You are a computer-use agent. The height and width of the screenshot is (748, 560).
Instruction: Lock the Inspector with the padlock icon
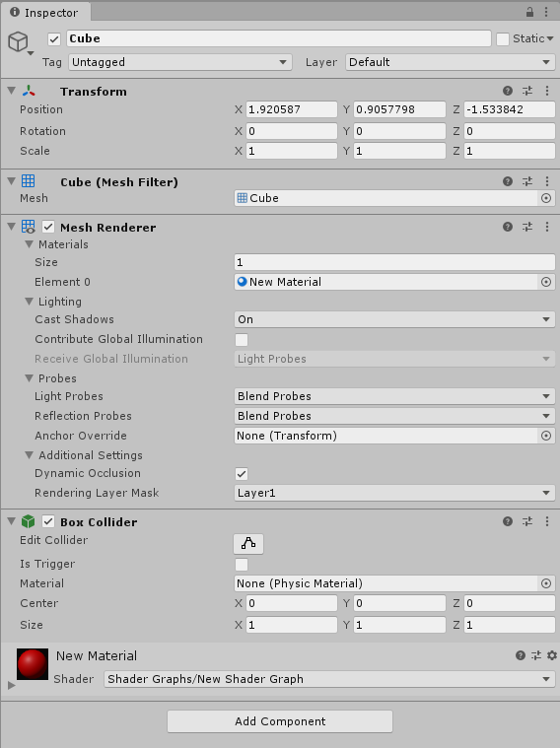pyautogui.click(x=529, y=13)
